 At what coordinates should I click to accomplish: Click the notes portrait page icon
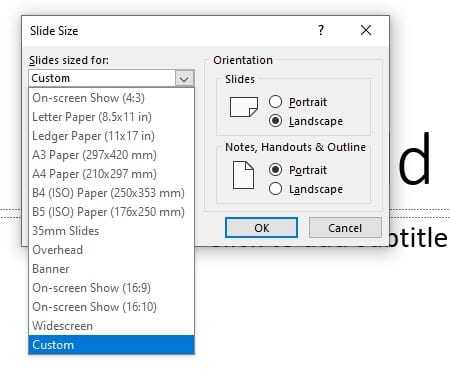pos(243,175)
